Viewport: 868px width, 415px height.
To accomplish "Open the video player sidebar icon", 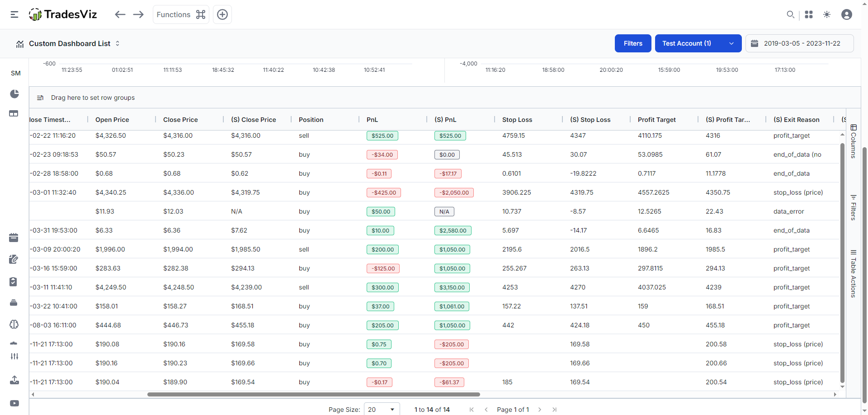I will pos(14,403).
